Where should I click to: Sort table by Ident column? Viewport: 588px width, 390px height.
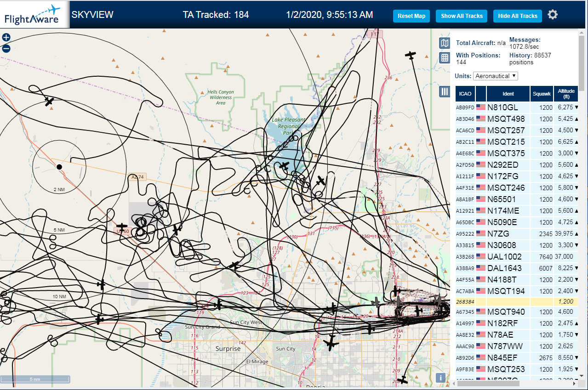click(x=508, y=94)
